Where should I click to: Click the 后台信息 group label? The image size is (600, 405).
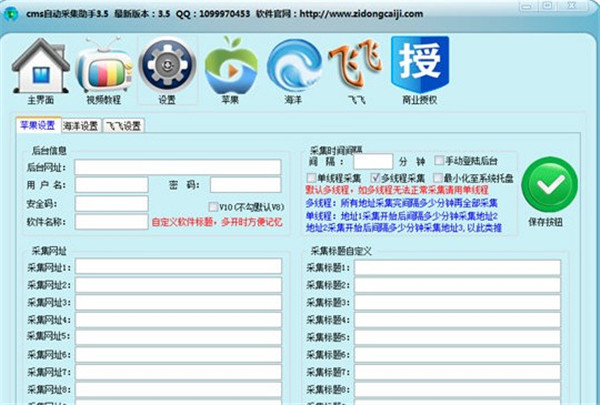pyautogui.click(x=49, y=150)
